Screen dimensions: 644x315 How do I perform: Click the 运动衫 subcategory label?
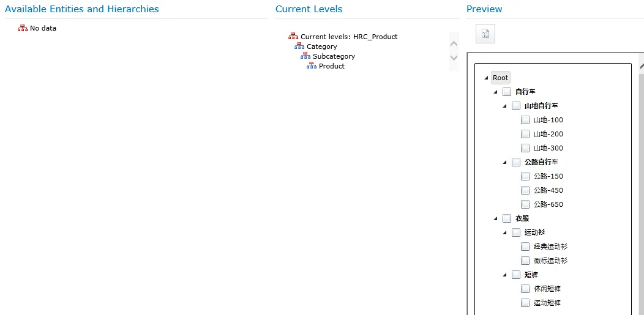coord(535,232)
